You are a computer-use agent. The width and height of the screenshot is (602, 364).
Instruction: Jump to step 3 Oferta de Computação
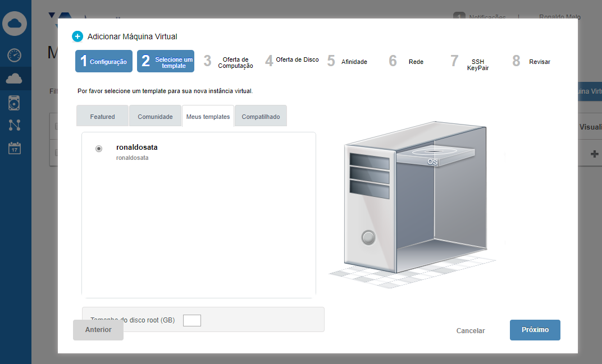pyautogui.click(x=229, y=62)
